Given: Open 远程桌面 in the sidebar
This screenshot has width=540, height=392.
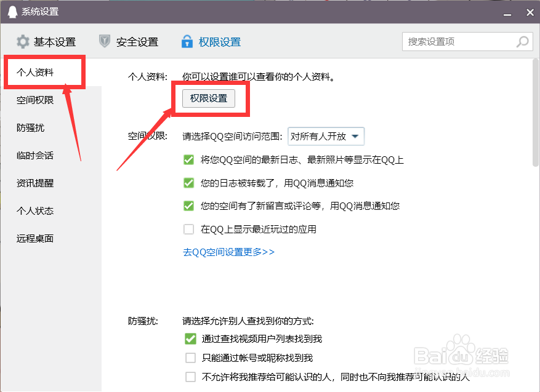Looking at the screenshot, I should [35, 239].
